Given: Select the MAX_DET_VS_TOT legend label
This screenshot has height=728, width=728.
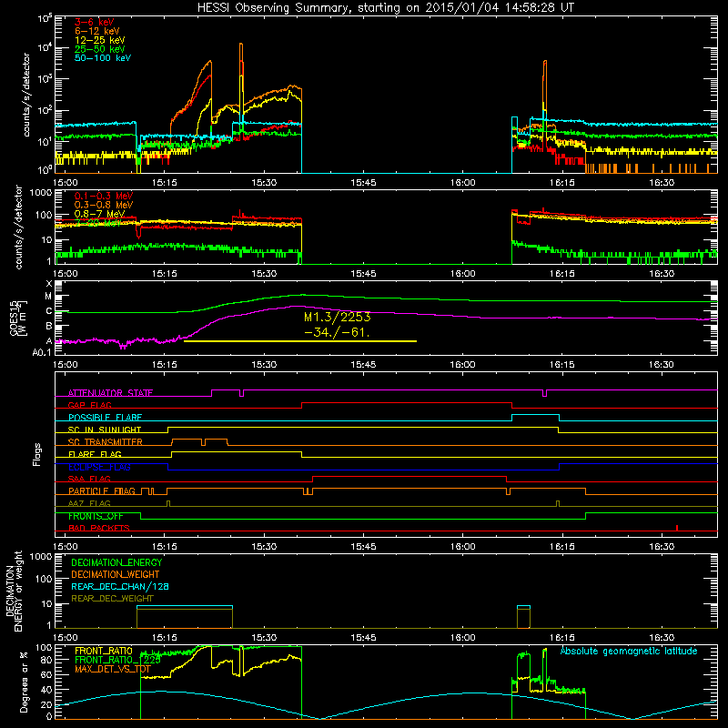Looking at the screenshot, I should coord(113,669).
